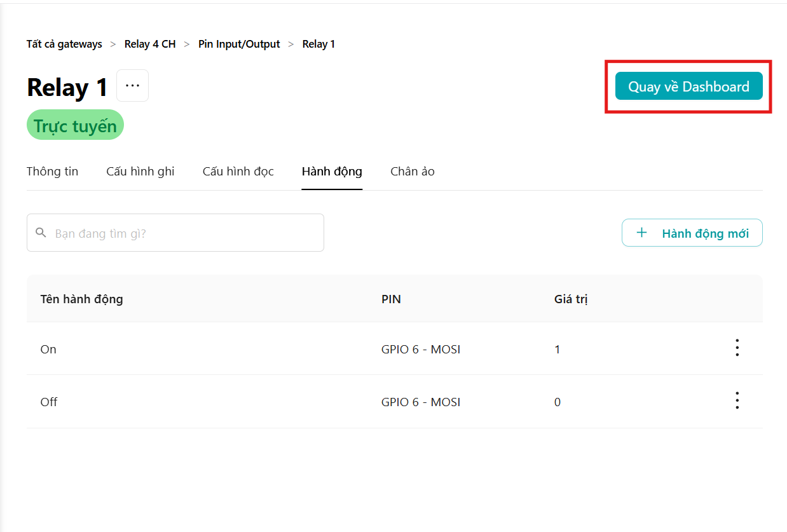Select the On action row
Viewport: 787px width, 532px height.
pyautogui.click(x=394, y=348)
